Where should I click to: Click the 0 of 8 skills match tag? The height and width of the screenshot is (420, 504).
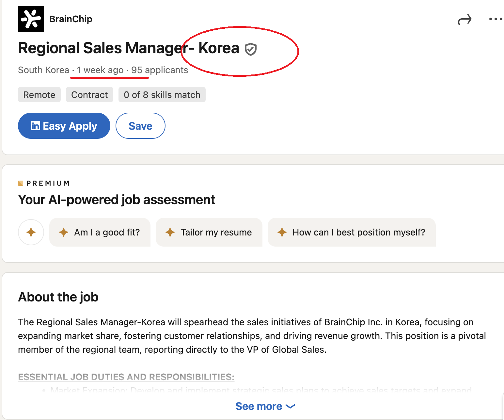click(x=162, y=95)
